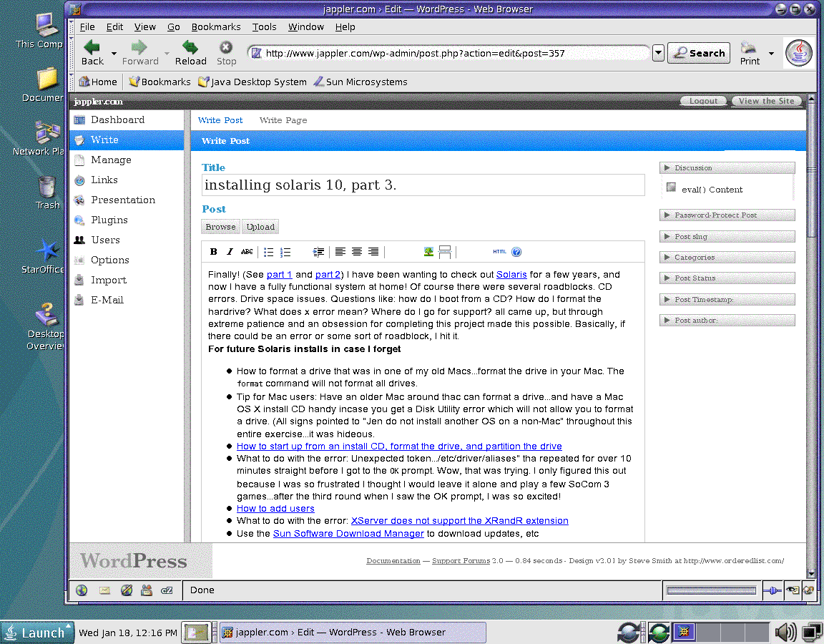The image size is (824, 644).
Task: Indent the selected text in the editor
Action: coord(318,253)
